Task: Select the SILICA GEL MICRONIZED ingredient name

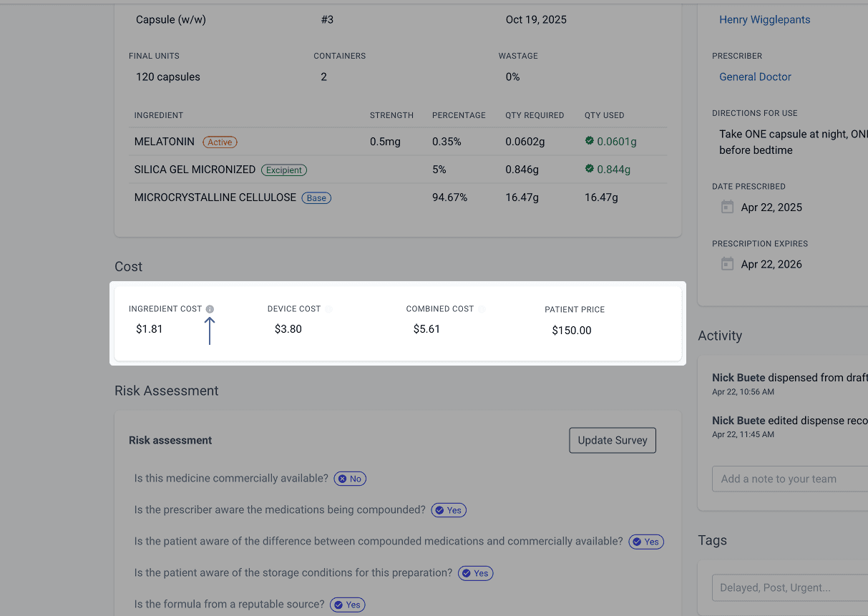Action: click(x=195, y=170)
